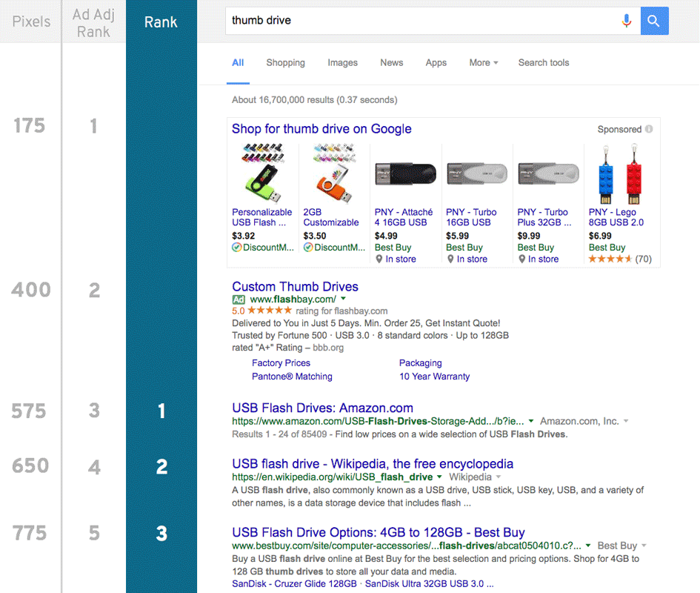
Task: Click the PNY Turbo Plus 32GB drive image
Action: tap(548, 174)
